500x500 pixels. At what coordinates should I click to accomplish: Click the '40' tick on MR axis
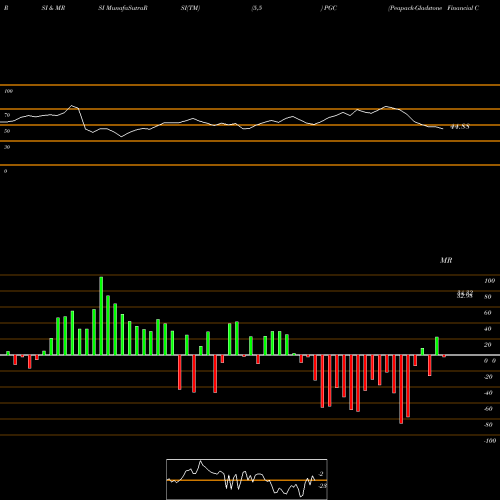(488, 329)
